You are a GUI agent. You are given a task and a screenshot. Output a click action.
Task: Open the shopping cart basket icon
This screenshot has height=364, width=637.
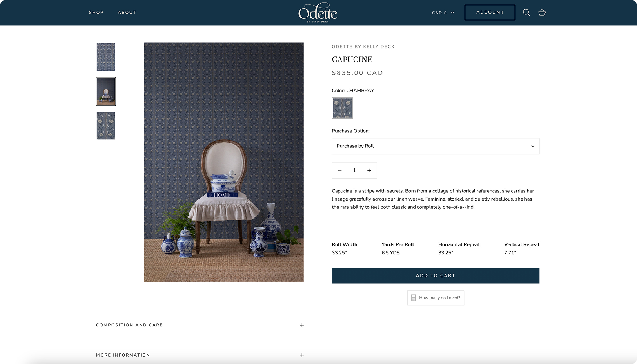pyautogui.click(x=542, y=13)
